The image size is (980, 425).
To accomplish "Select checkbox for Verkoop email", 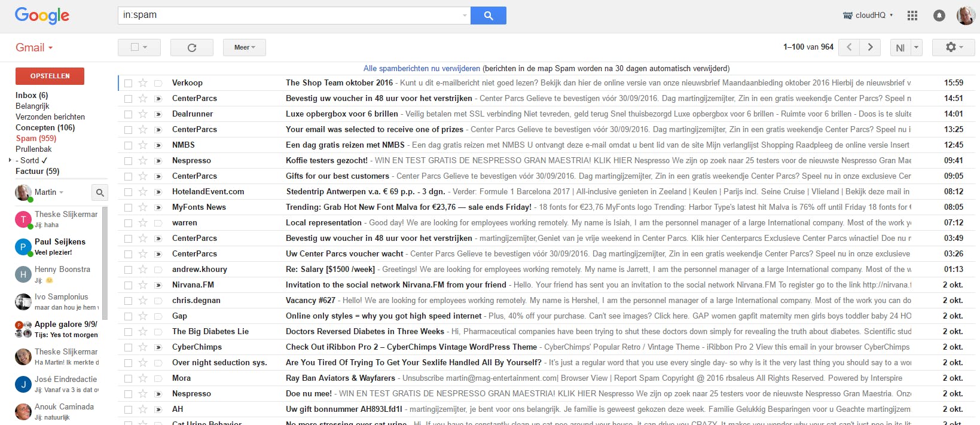I will coord(128,83).
